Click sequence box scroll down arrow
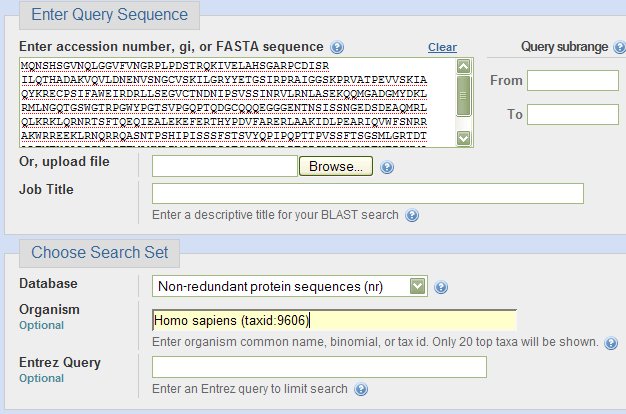 pos(464,138)
